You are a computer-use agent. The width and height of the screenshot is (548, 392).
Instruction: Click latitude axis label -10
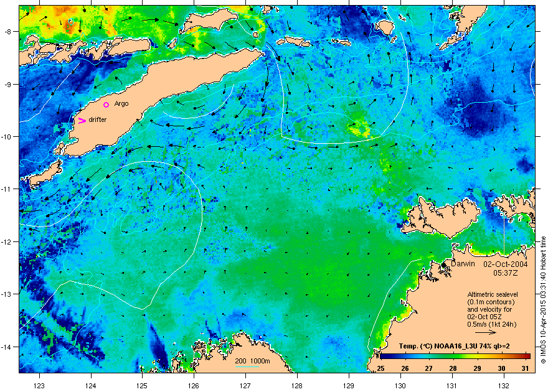[x=7, y=136]
